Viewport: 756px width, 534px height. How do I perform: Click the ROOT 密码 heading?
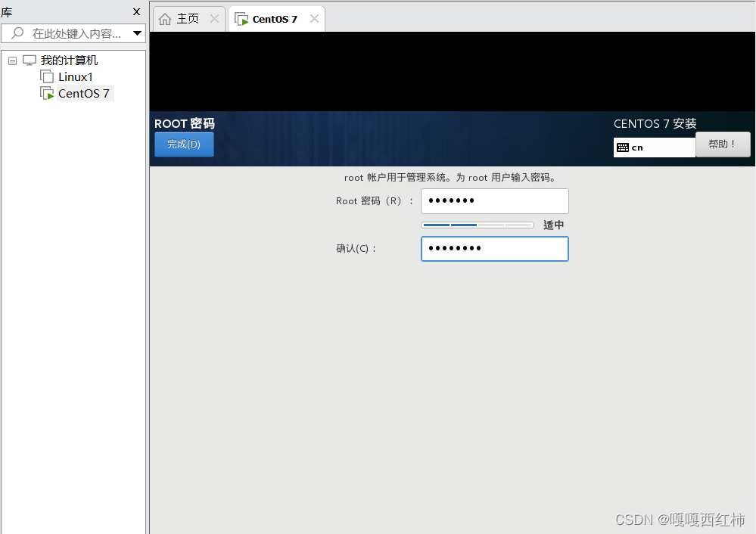click(185, 124)
